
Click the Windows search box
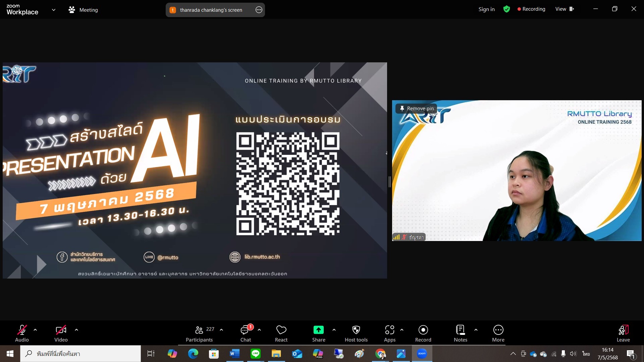(x=80, y=354)
